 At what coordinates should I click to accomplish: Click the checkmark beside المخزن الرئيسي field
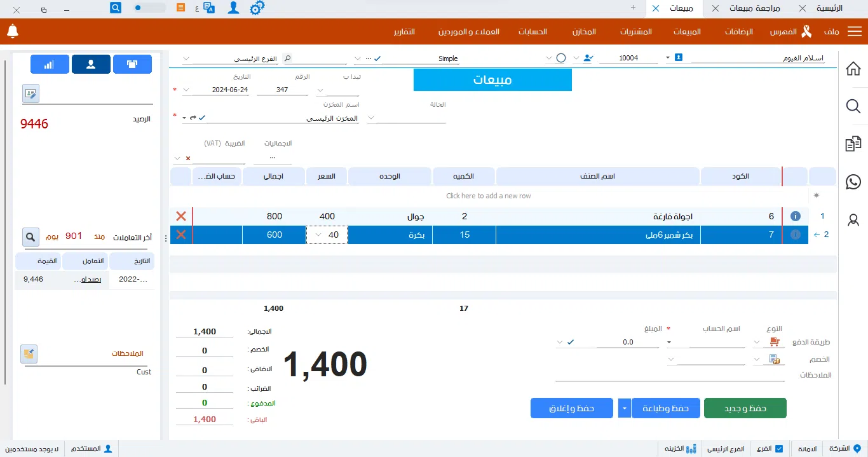[202, 118]
